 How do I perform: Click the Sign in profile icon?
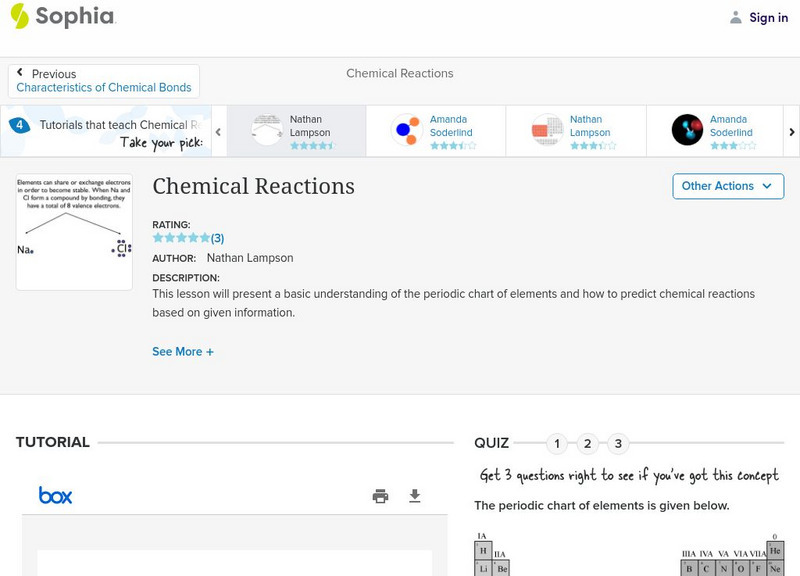point(736,17)
